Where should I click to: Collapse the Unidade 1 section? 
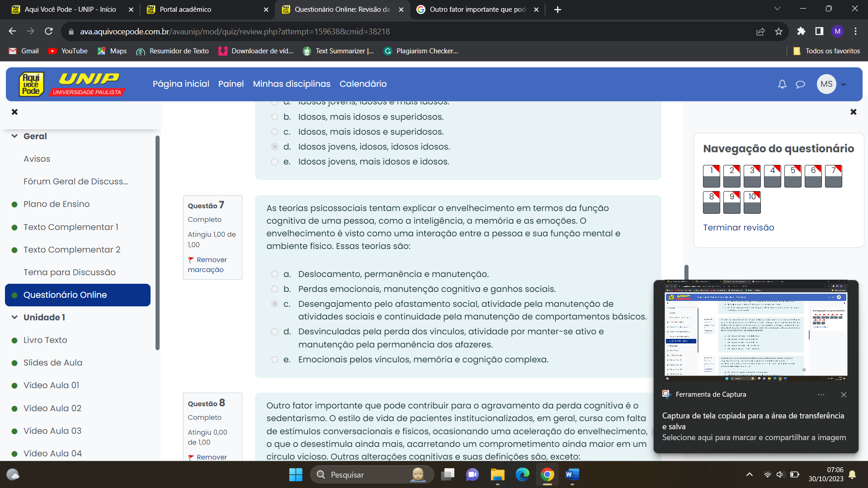point(14,317)
